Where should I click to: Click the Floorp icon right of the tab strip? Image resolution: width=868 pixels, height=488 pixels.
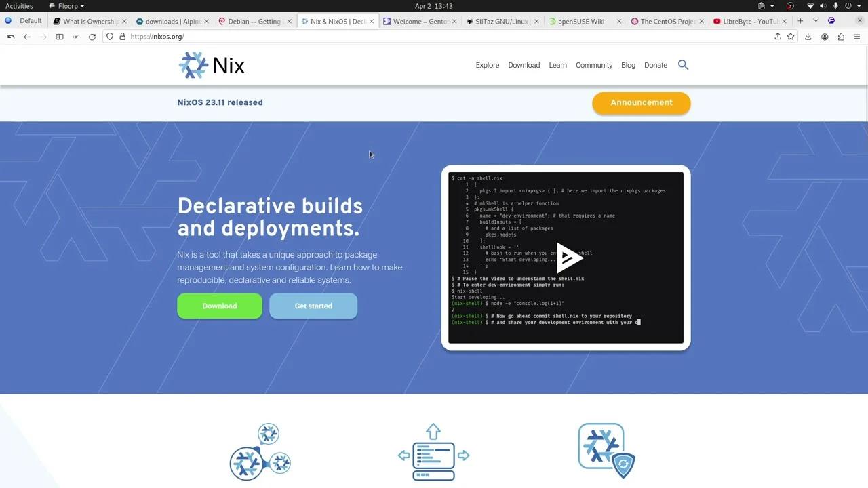[x=831, y=21]
